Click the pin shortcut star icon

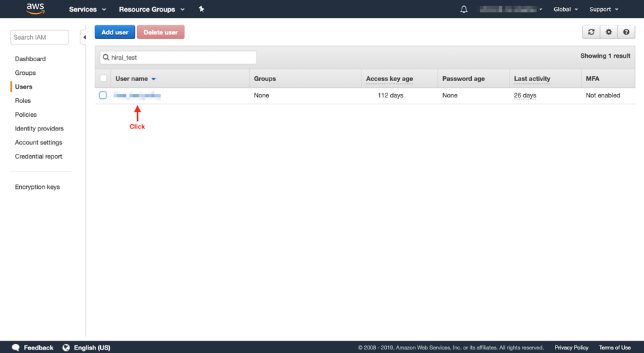tap(201, 9)
